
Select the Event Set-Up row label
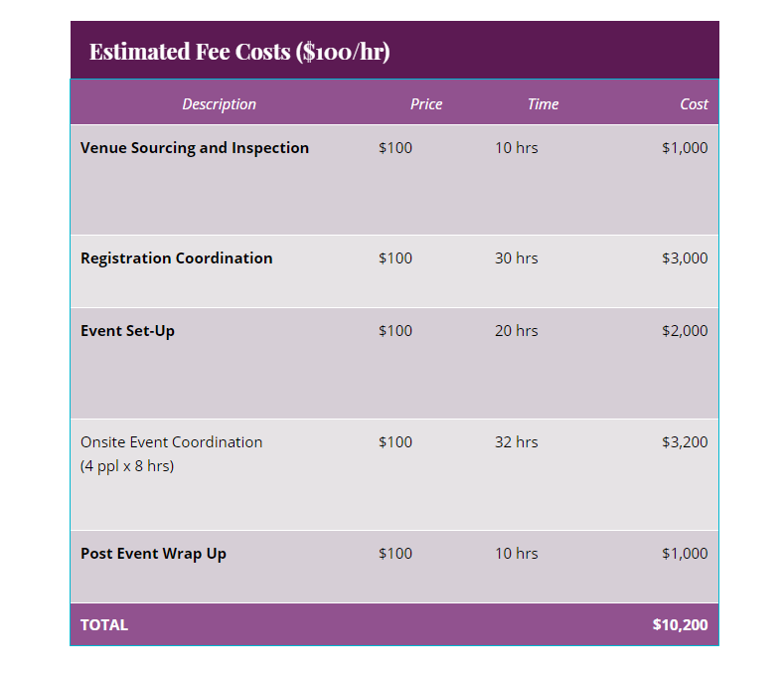[x=127, y=331]
